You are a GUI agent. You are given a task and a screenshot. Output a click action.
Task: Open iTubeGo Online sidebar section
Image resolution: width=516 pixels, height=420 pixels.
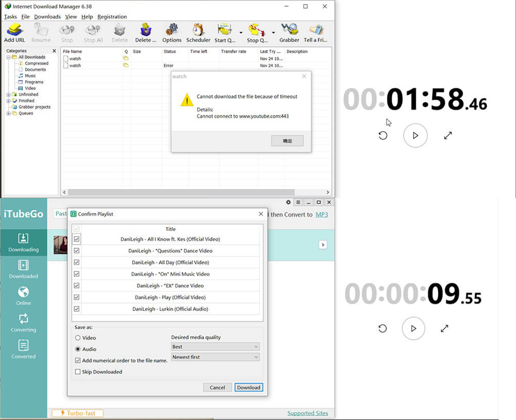point(23,296)
